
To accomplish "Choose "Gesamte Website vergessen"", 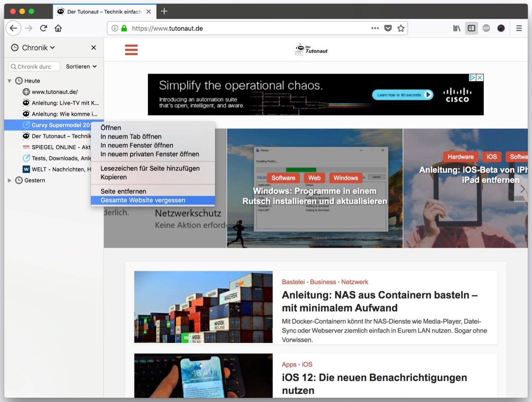I will 144,200.
